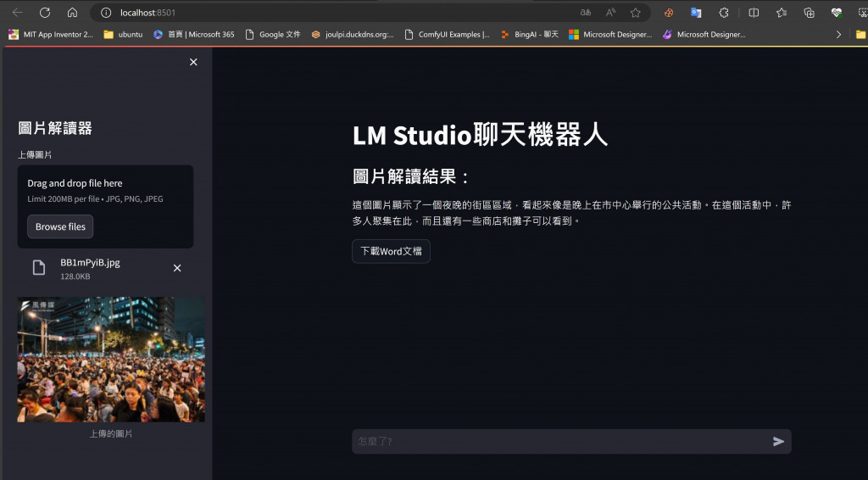Screen dimensions: 868x480
Task: Open Google 文件 bookmark
Action: [x=273, y=34]
